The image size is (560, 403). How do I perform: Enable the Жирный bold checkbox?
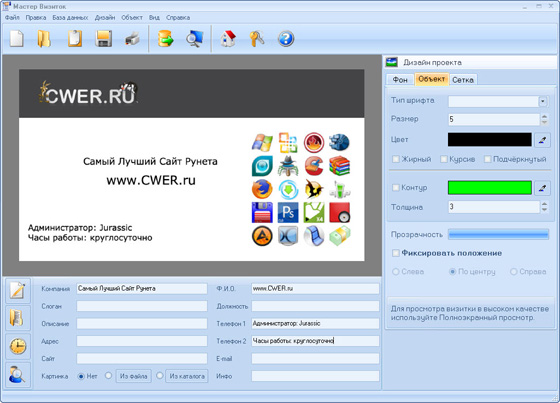pos(396,159)
